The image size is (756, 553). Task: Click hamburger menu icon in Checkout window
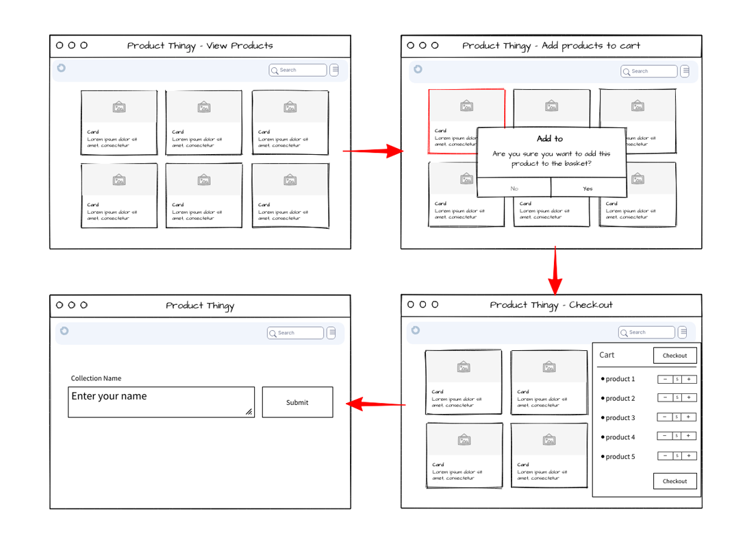pos(682,332)
